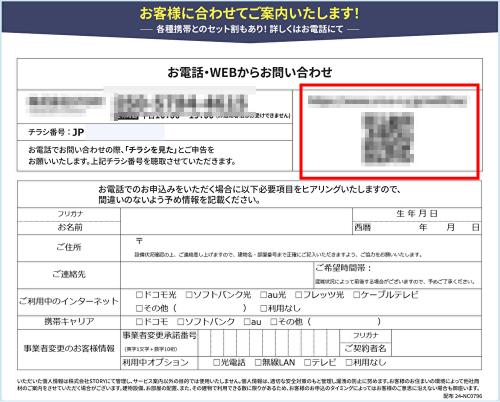The width and height of the screenshot is (500, 402).
Task: Click the 利用中オプション label
Action: click(155, 362)
